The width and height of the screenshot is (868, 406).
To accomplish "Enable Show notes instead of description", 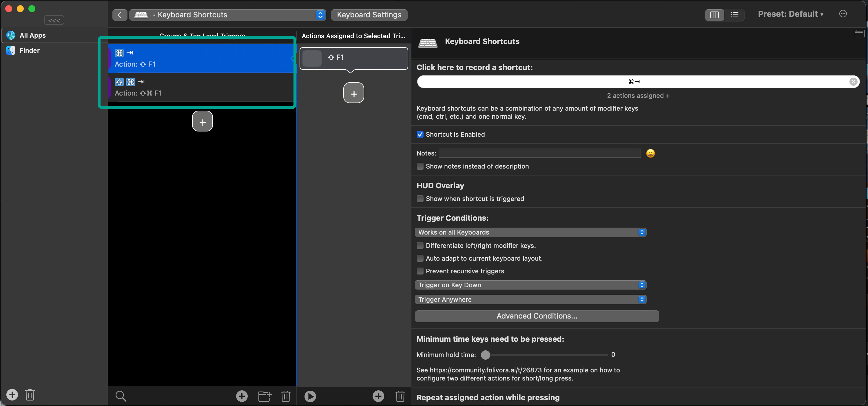I will (x=420, y=166).
